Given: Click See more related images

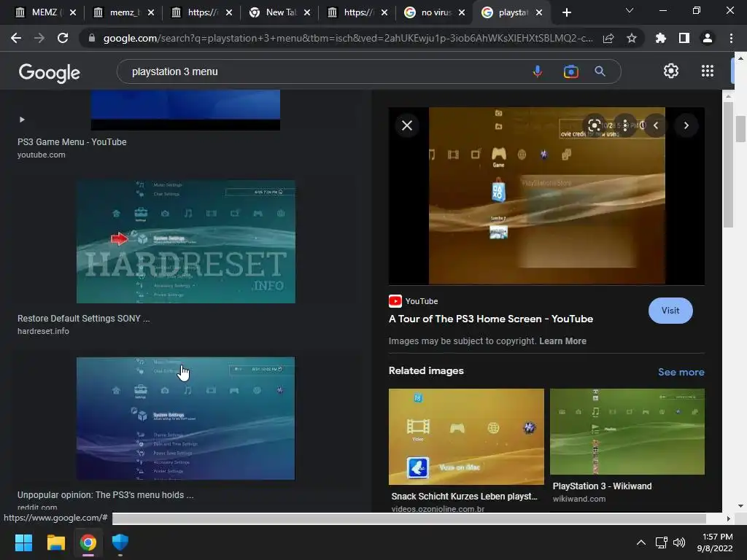Looking at the screenshot, I should pos(681,372).
